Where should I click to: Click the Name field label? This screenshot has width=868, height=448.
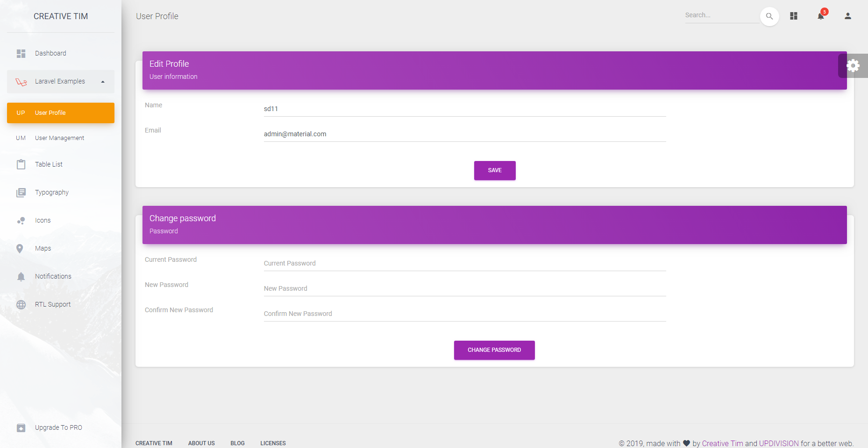153,105
